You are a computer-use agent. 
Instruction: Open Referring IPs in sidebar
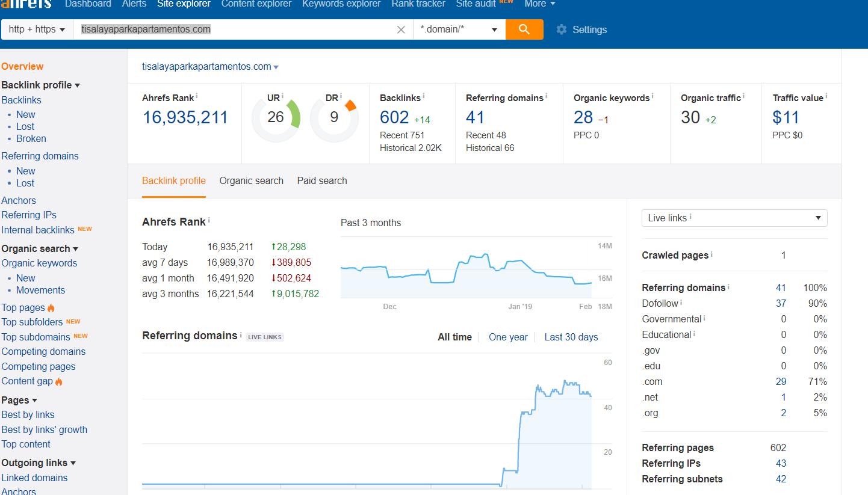point(29,215)
